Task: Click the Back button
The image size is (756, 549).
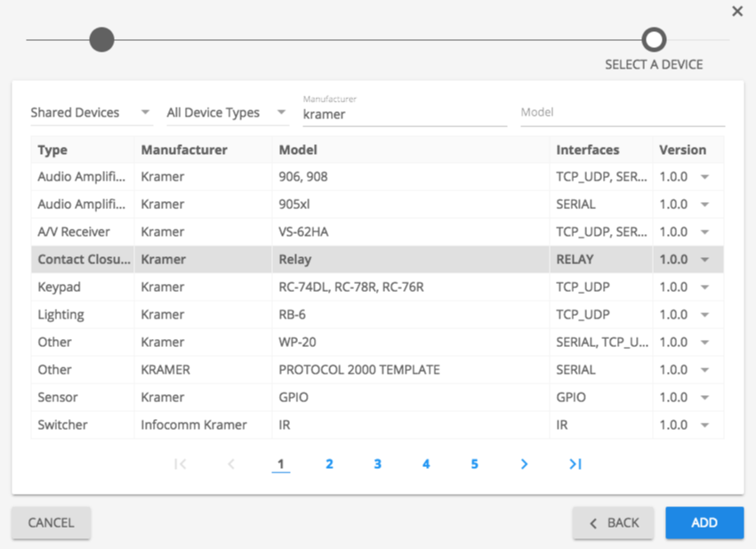Action: (x=614, y=522)
